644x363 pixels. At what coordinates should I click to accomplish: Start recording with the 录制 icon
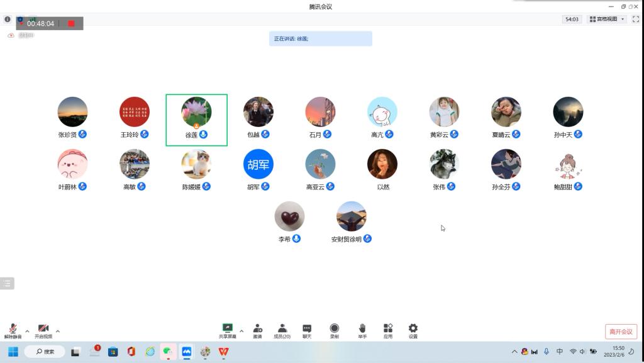[334, 328]
